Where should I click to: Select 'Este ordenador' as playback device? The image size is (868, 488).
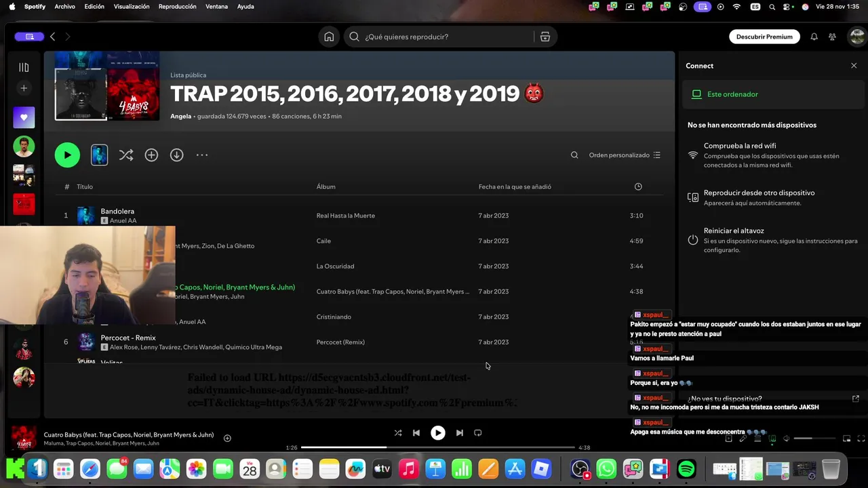772,94
